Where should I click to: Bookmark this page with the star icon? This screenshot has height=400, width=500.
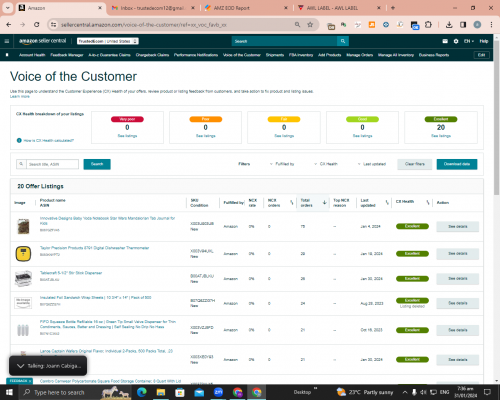pyautogui.click(x=310, y=24)
